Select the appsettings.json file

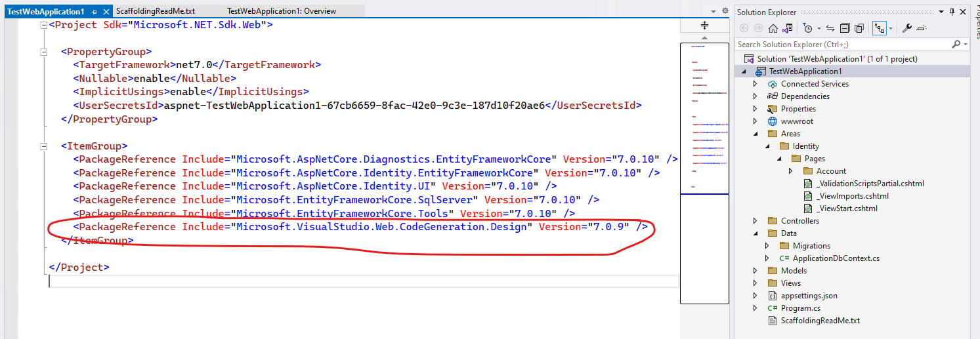tap(809, 296)
